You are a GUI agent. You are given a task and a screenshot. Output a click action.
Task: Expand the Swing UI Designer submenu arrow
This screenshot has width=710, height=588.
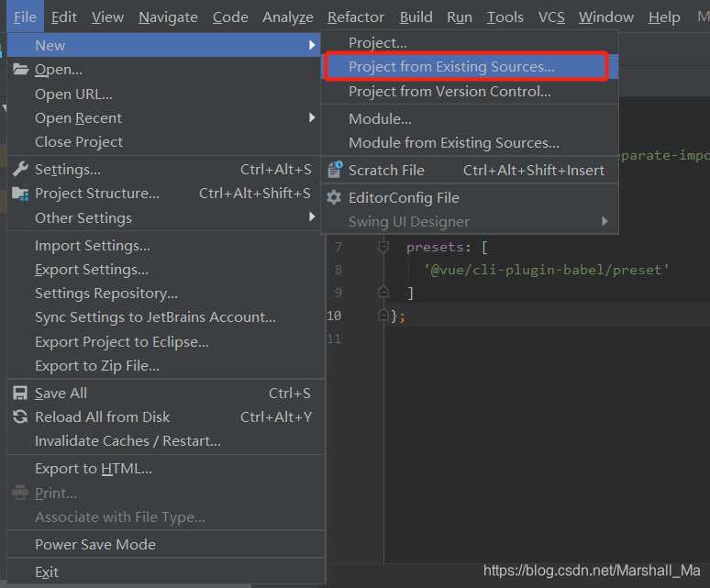tap(605, 221)
